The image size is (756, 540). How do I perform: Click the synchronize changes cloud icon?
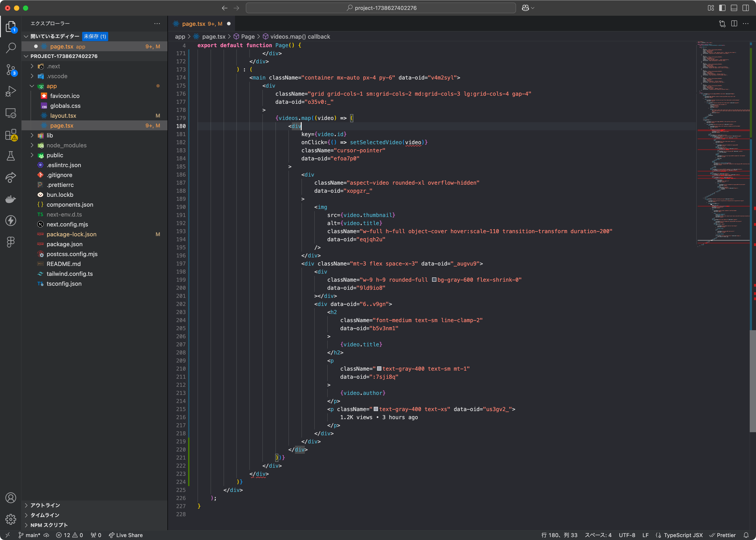tap(46, 535)
